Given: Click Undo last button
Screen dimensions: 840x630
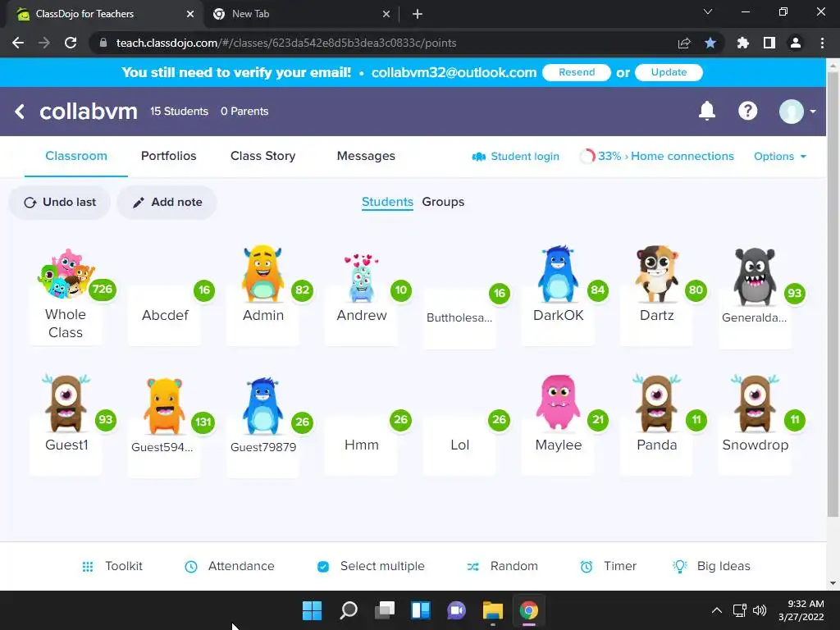Looking at the screenshot, I should coord(59,203).
